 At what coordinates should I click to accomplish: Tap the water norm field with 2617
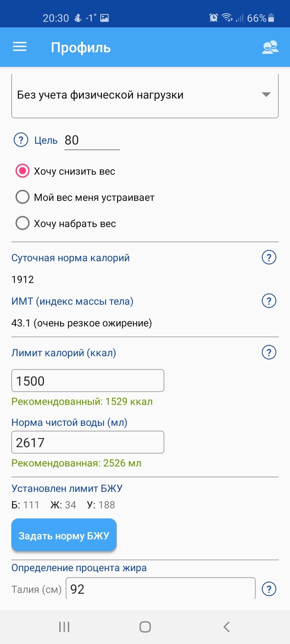pyautogui.click(x=88, y=442)
